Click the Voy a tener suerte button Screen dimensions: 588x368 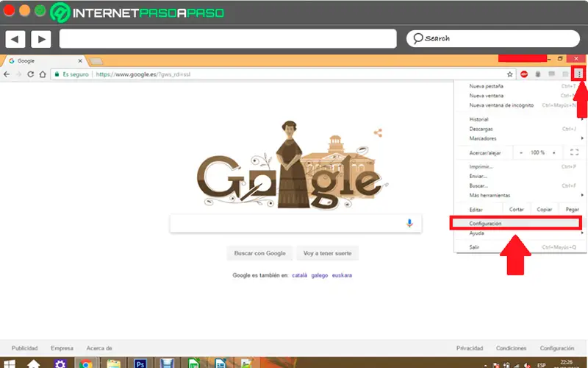[327, 253]
